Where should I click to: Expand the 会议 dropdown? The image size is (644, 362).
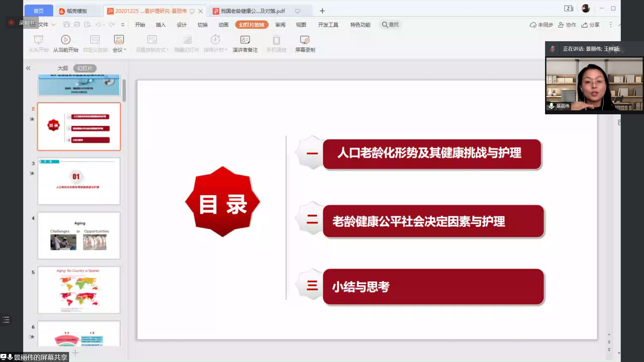(125, 50)
